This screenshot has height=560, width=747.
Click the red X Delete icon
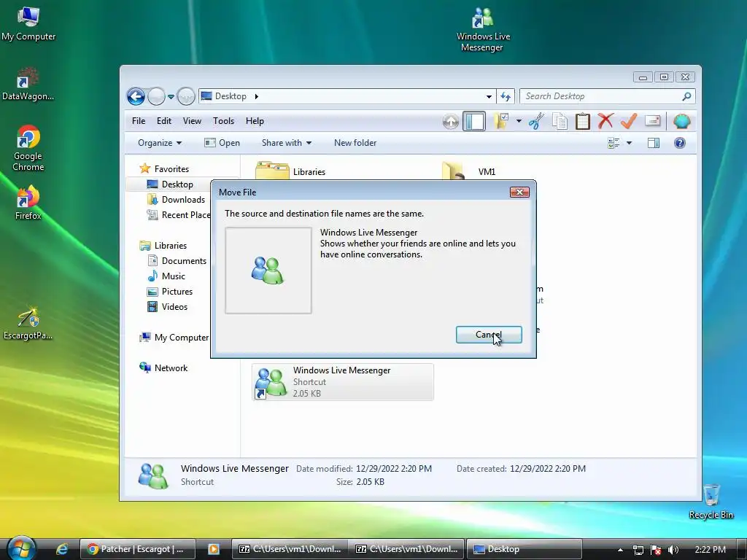click(x=605, y=122)
